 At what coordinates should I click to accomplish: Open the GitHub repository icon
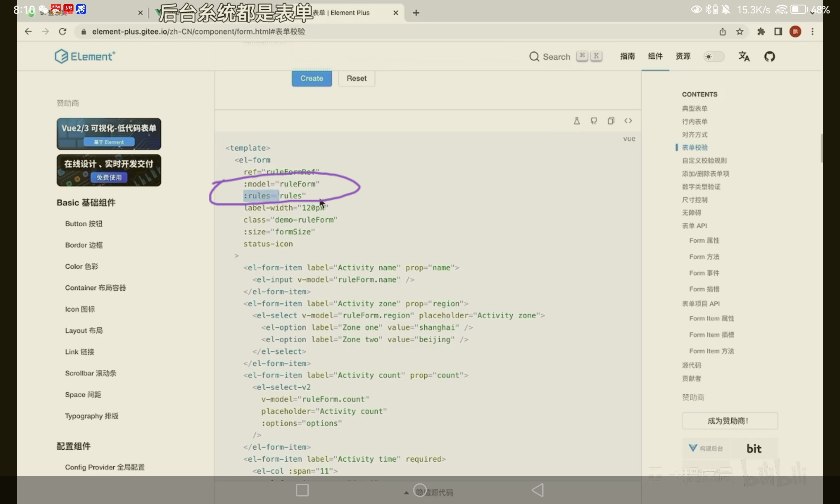pos(769,56)
